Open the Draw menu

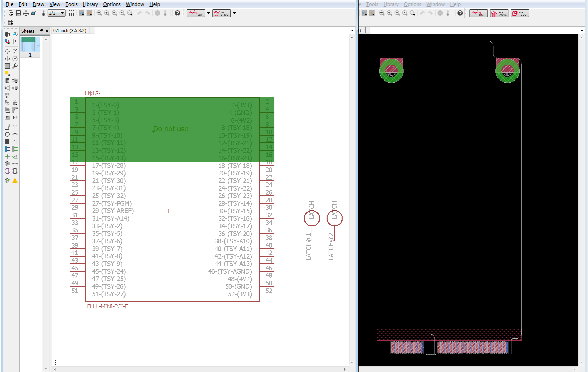[x=38, y=4]
